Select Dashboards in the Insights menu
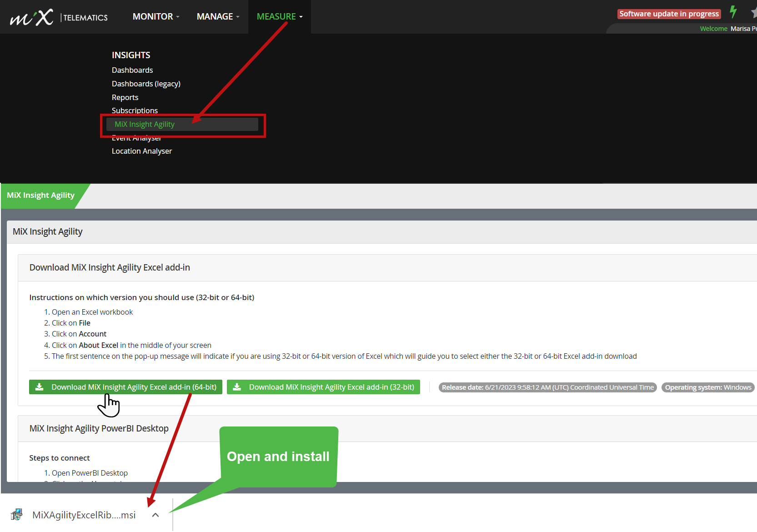757x532 pixels. click(132, 70)
